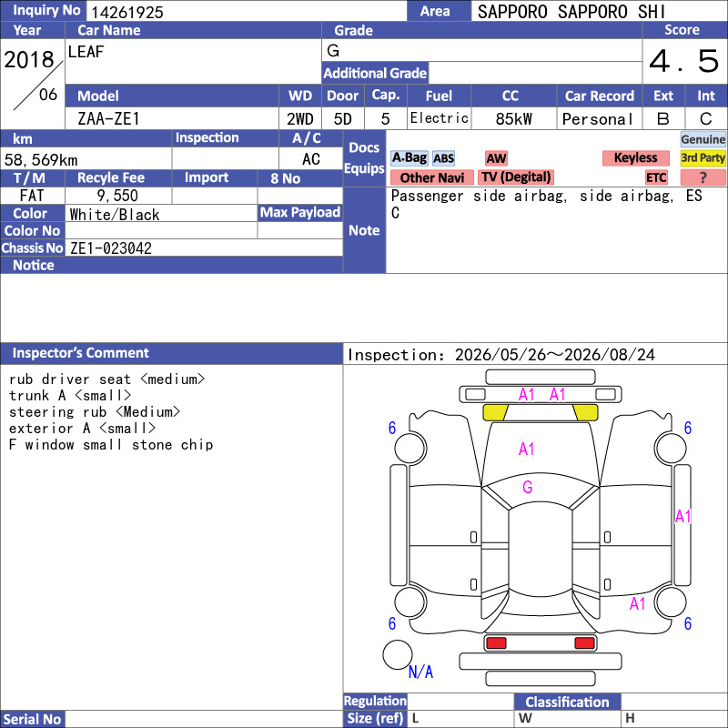Select the yellow 3rd Party legend tag
The image size is (728, 728).
pyautogui.click(x=703, y=157)
